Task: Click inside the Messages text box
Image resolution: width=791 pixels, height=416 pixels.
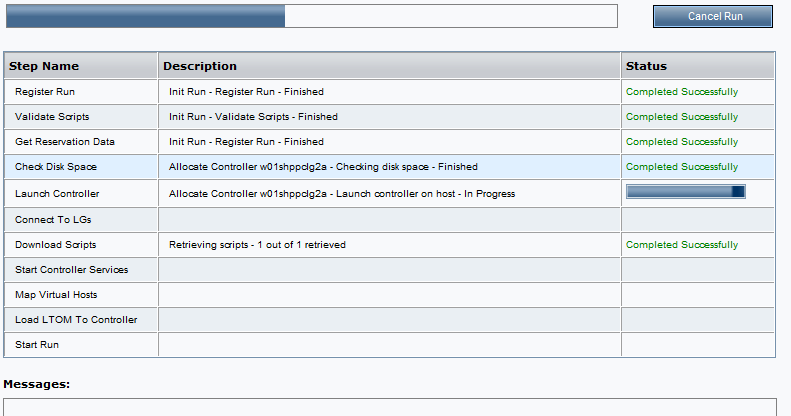Action: tap(389, 407)
